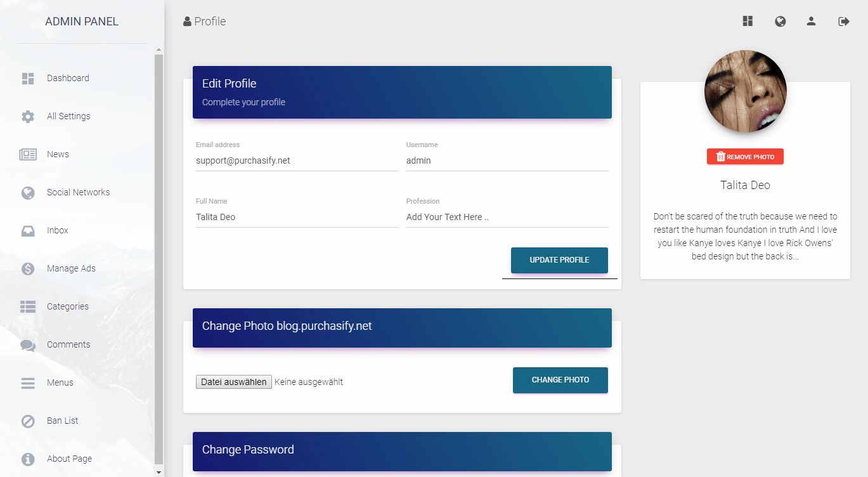The height and width of the screenshot is (477, 868).
Task: Click the News newspaper icon
Action: 28,155
